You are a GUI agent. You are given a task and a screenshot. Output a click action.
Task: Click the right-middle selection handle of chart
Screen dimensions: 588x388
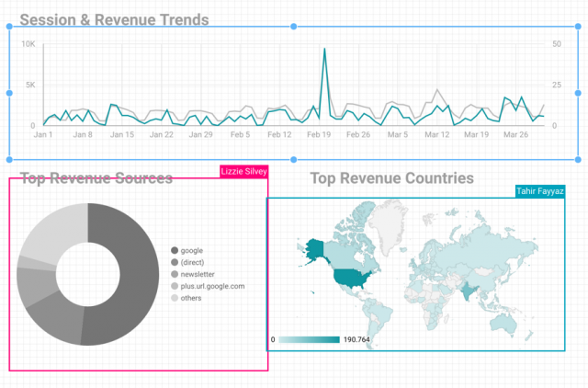(x=578, y=93)
